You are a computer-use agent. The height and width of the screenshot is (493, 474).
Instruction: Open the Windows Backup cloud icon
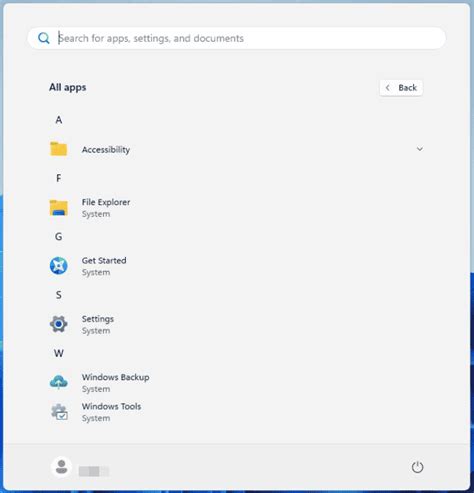[x=59, y=382]
